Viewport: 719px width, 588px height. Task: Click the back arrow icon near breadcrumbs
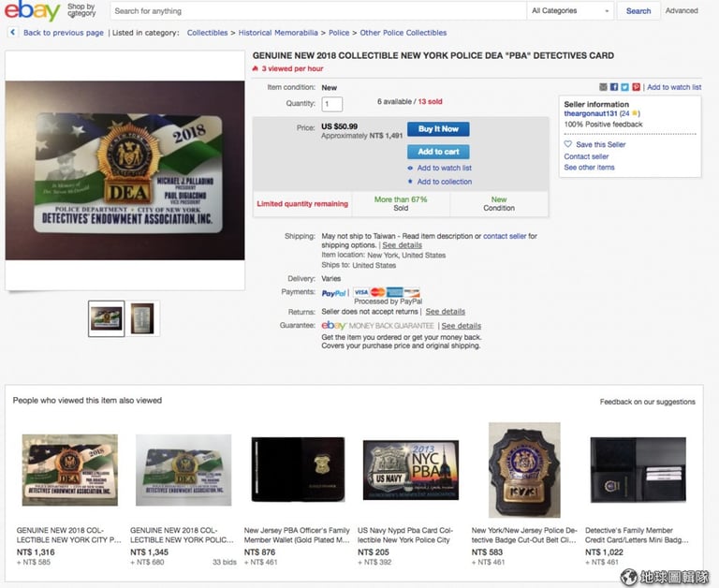12,32
